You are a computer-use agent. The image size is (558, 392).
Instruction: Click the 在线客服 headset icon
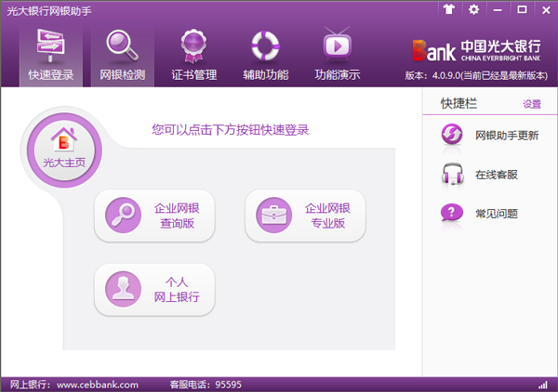click(x=452, y=174)
